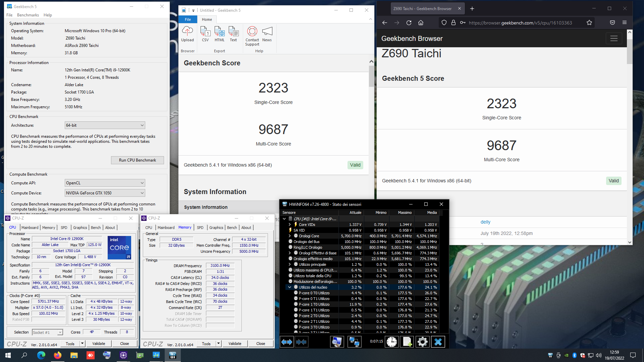Collapse Utilizzo del nucleo sensor group
The height and width of the screenshot is (362, 644).
290,287
